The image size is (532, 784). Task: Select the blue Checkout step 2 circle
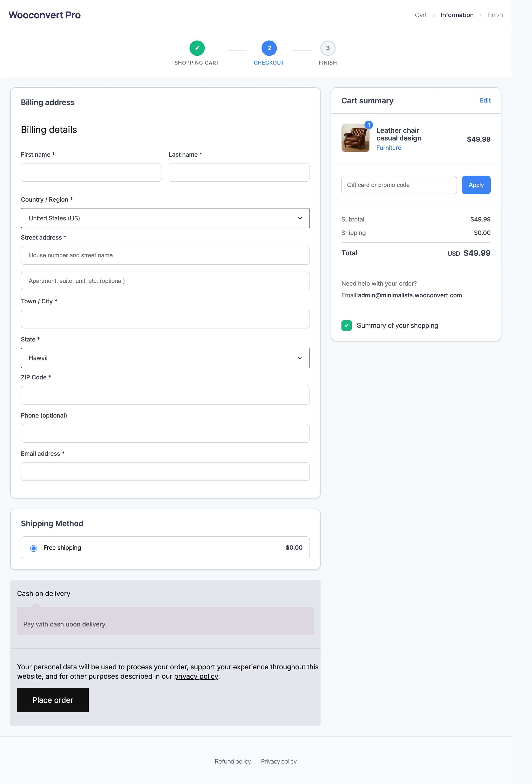[269, 48]
